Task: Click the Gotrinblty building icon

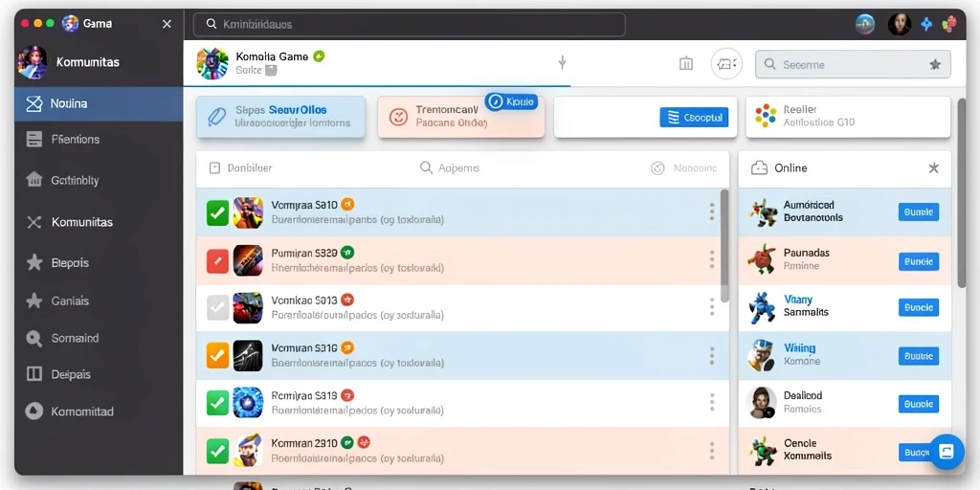Action: (x=34, y=180)
